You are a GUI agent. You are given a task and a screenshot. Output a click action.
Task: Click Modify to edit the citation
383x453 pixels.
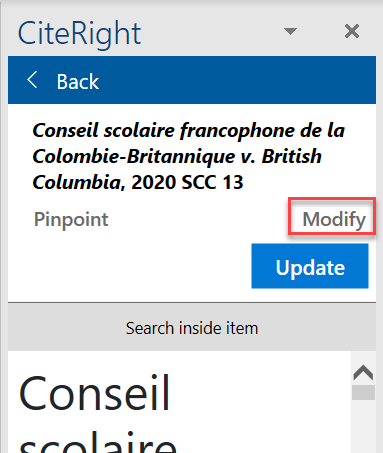pyautogui.click(x=334, y=219)
